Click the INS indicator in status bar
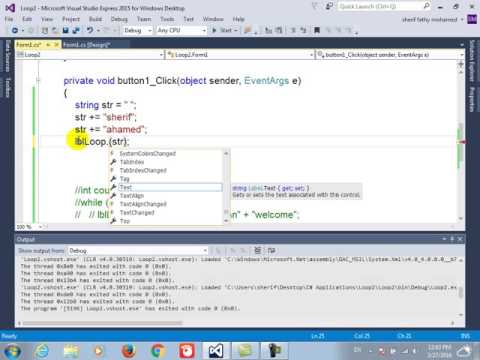 (465, 336)
